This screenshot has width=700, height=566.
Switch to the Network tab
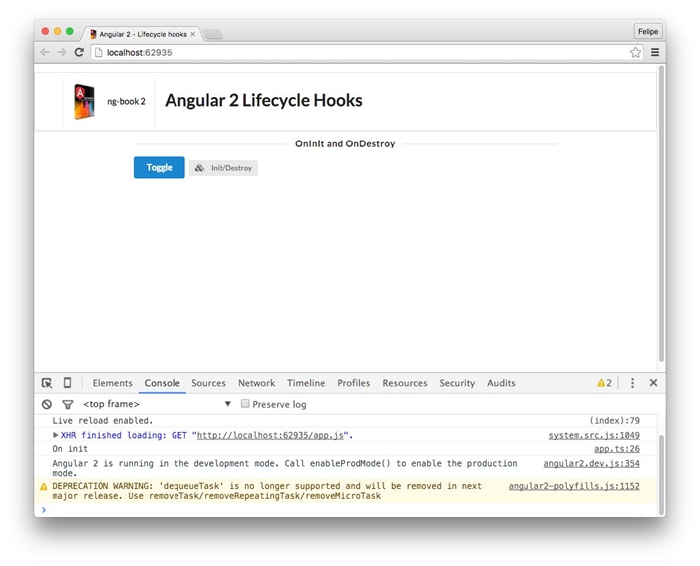click(x=256, y=383)
